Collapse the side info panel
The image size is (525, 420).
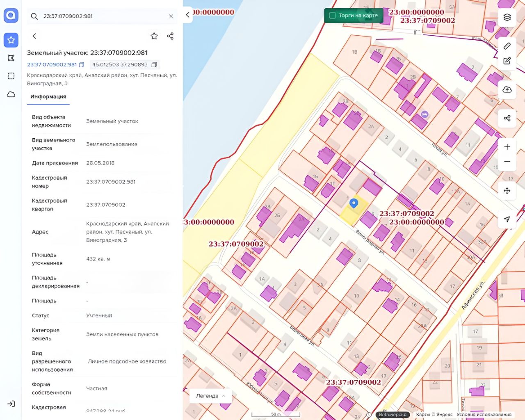pyautogui.click(x=188, y=15)
